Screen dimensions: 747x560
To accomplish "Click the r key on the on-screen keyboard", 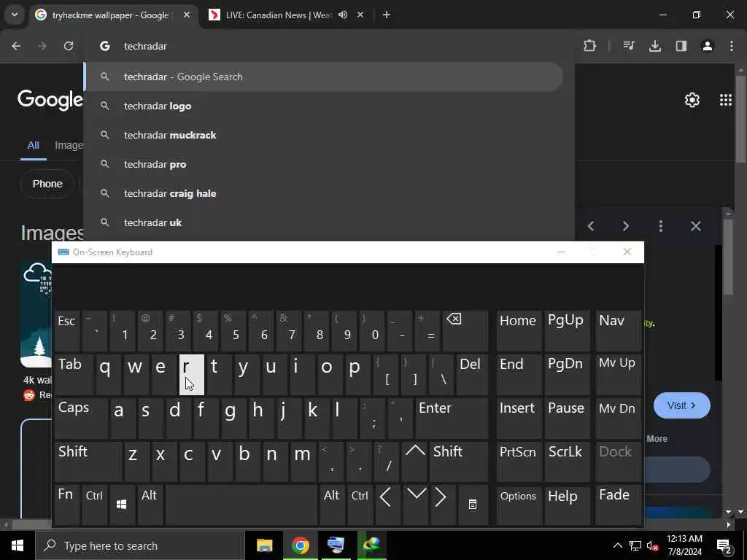I will point(192,374).
